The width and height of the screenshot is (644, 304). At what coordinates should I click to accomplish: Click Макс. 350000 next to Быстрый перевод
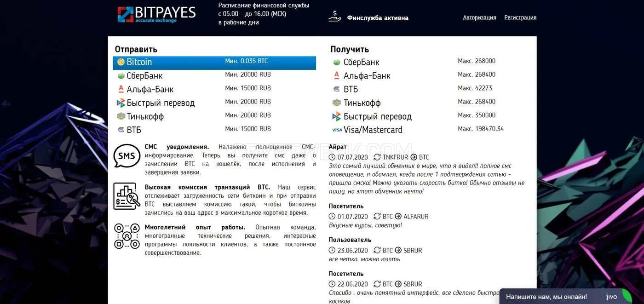click(477, 115)
